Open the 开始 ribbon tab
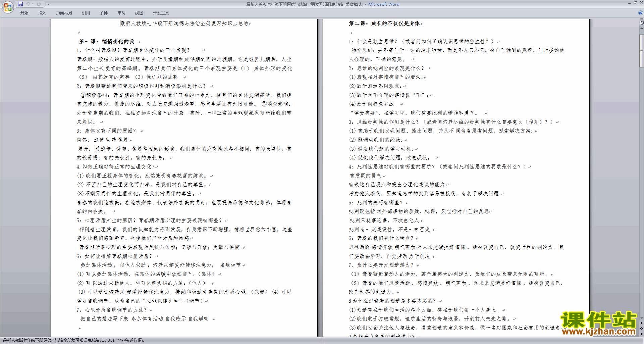 click(x=24, y=13)
